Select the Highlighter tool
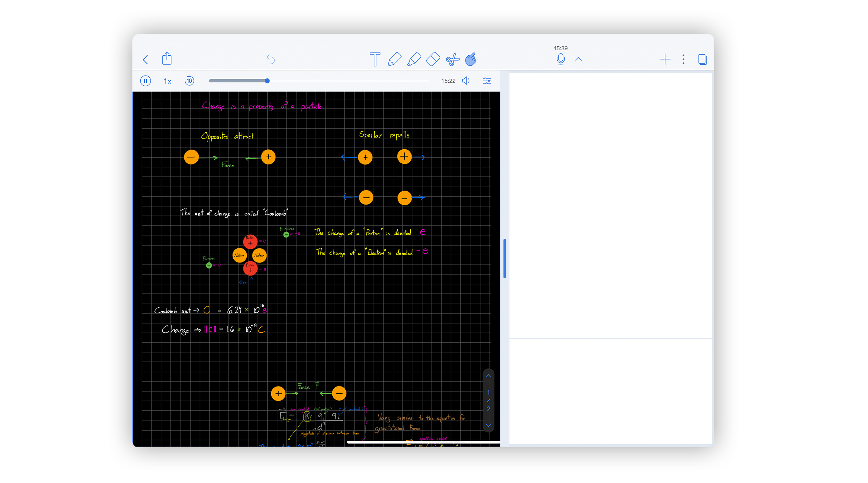 414,59
